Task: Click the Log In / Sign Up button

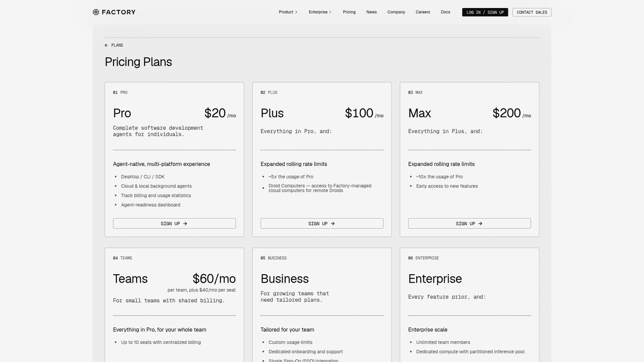Action: [x=485, y=12]
